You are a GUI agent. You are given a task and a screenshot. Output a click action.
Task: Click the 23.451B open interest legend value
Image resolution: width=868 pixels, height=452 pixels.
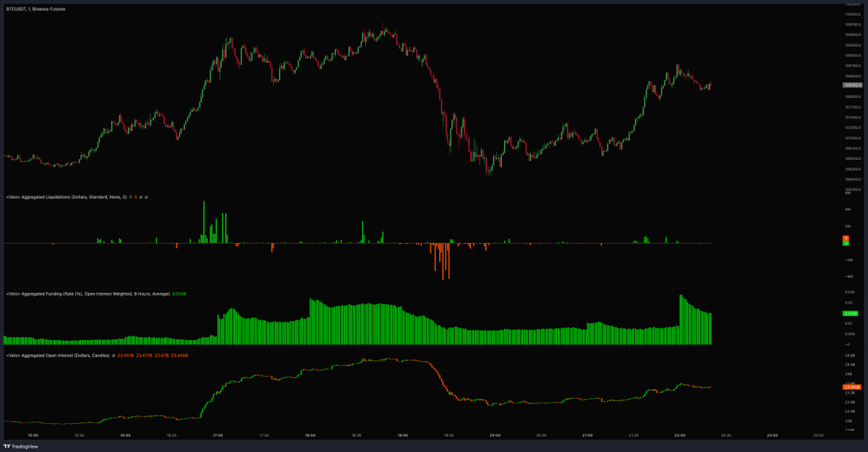tap(126, 355)
